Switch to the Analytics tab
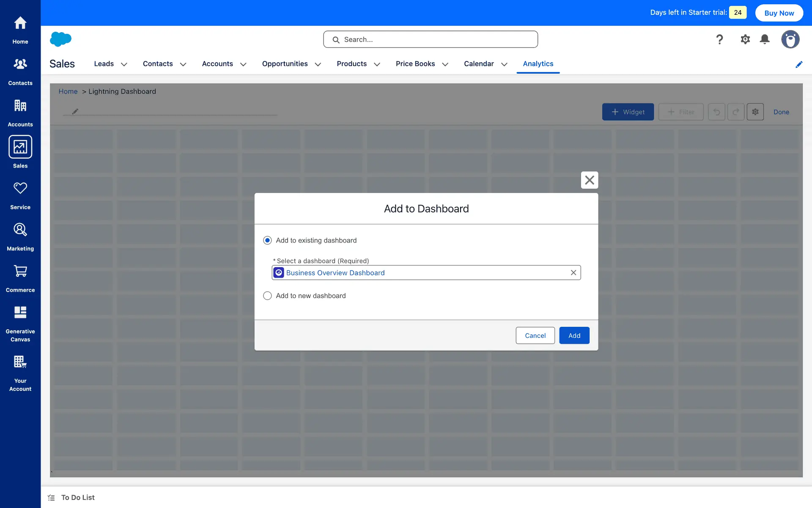Image resolution: width=812 pixels, height=508 pixels. [x=538, y=64]
